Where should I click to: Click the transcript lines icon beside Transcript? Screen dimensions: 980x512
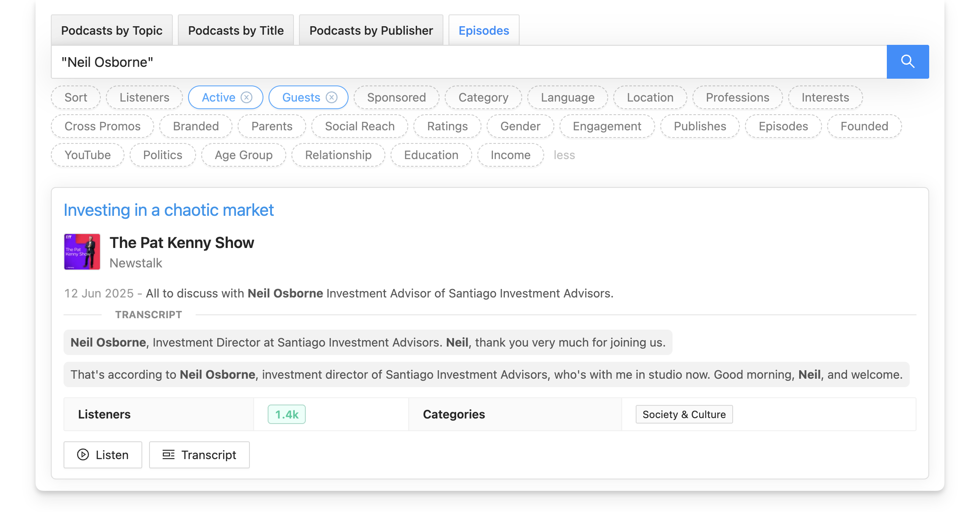[x=168, y=454]
